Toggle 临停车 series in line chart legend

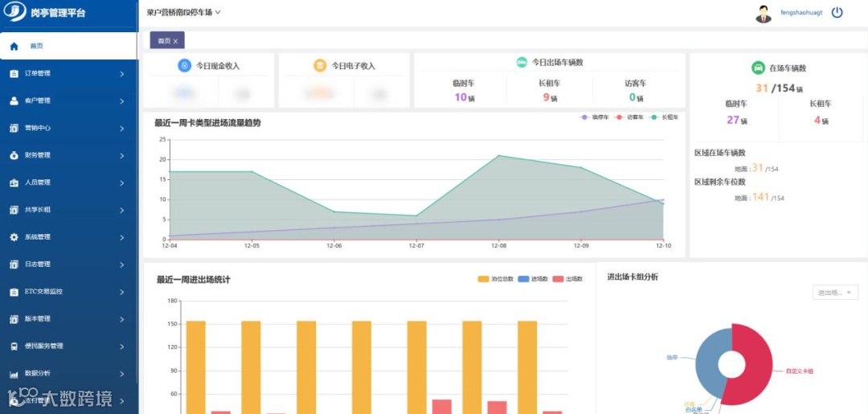pyautogui.click(x=593, y=117)
